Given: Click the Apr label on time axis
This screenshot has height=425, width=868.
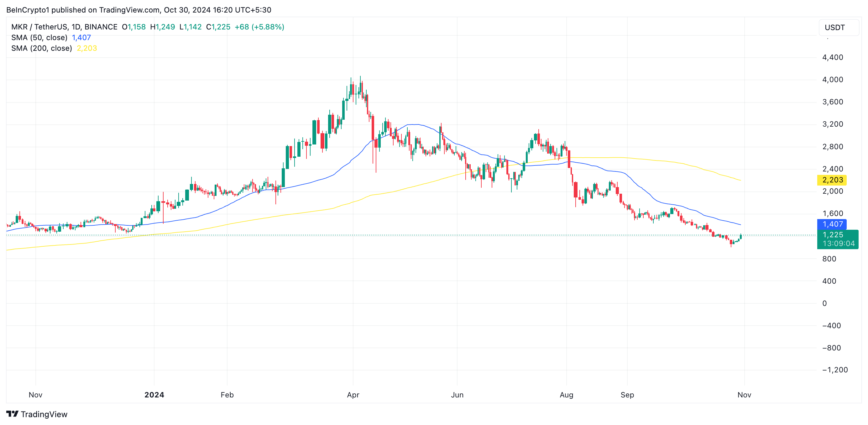Looking at the screenshot, I should point(353,395).
